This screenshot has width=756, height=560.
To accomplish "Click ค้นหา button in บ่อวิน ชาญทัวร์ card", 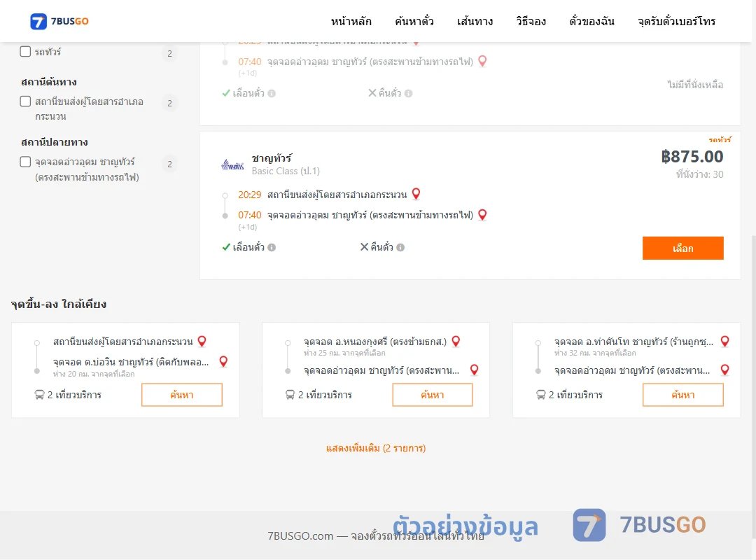I will pyautogui.click(x=182, y=395).
